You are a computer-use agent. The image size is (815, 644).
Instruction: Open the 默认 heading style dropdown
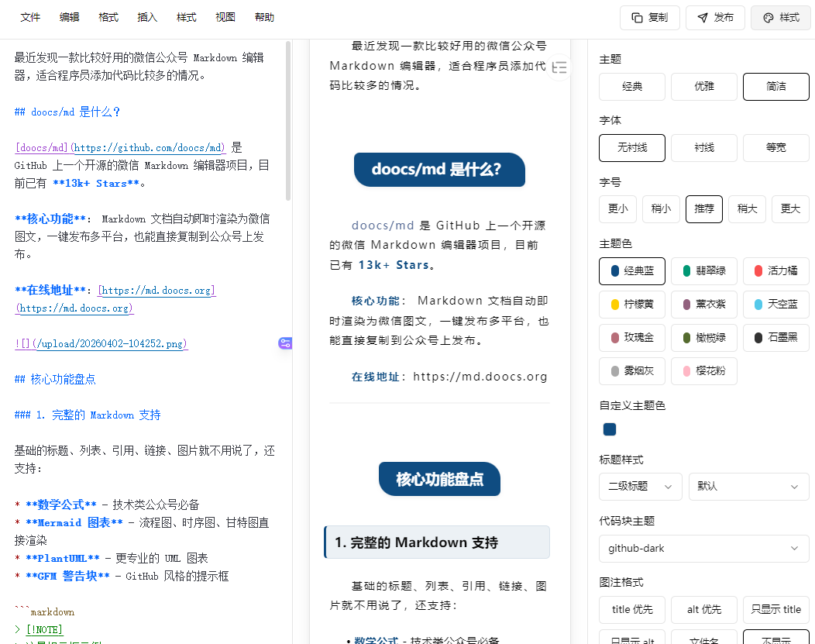748,487
